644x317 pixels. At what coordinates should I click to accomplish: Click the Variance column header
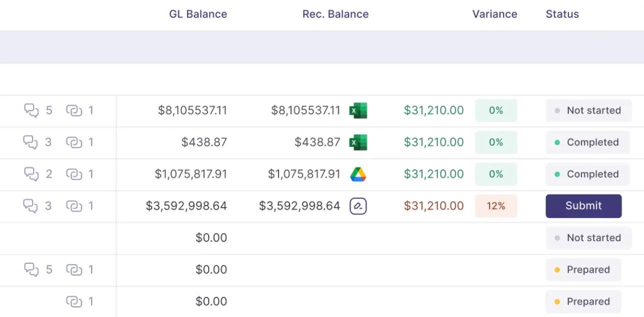point(494,14)
